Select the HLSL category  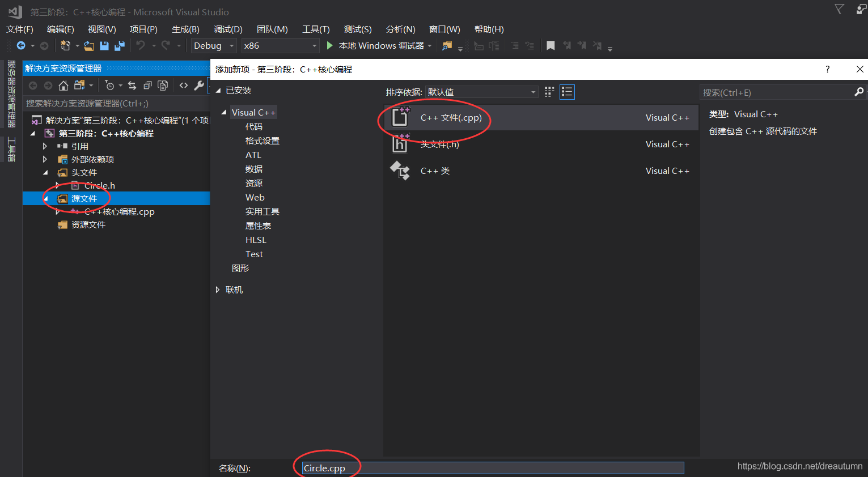[x=256, y=240]
